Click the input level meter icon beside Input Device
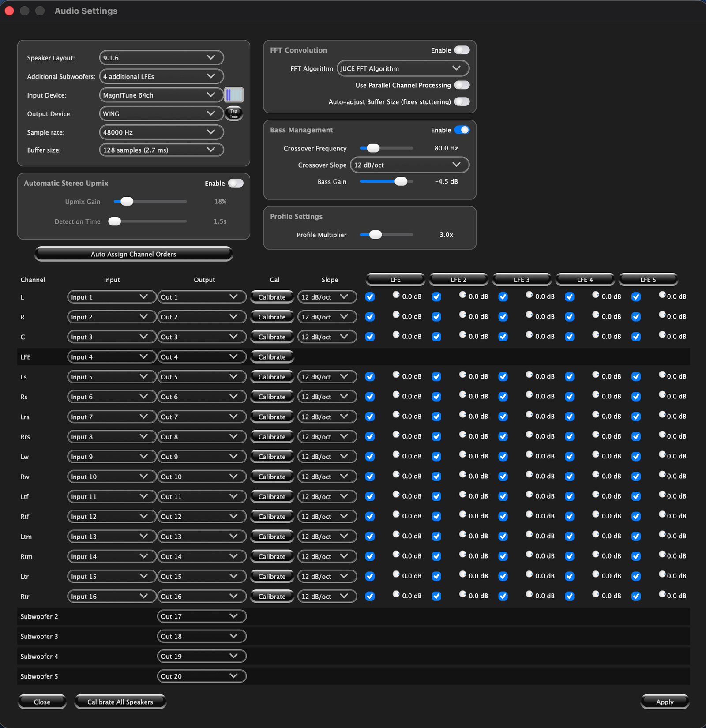 234,95
